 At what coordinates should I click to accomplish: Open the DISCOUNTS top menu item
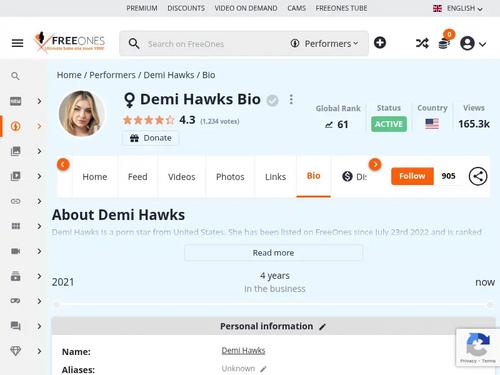click(x=186, y=8)
